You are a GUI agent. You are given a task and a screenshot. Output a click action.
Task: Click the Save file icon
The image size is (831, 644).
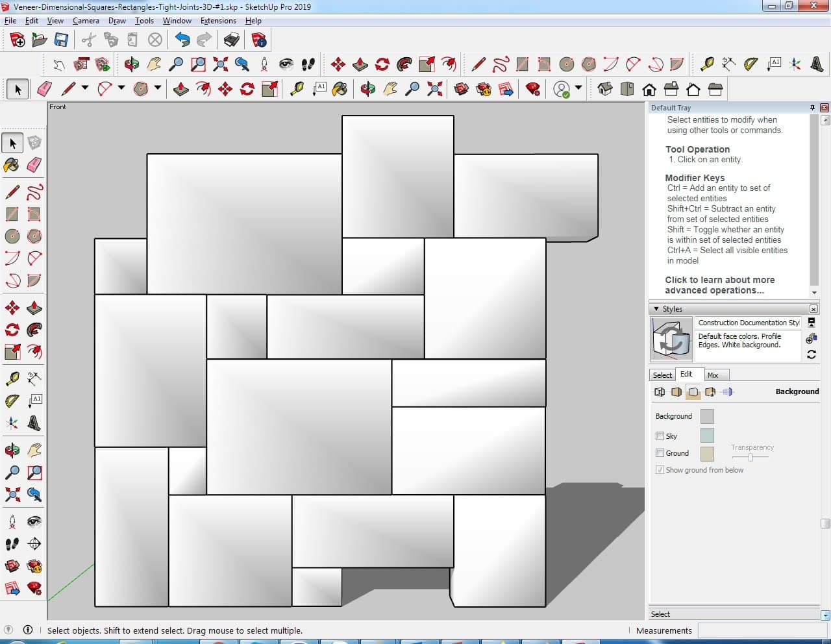61,40
